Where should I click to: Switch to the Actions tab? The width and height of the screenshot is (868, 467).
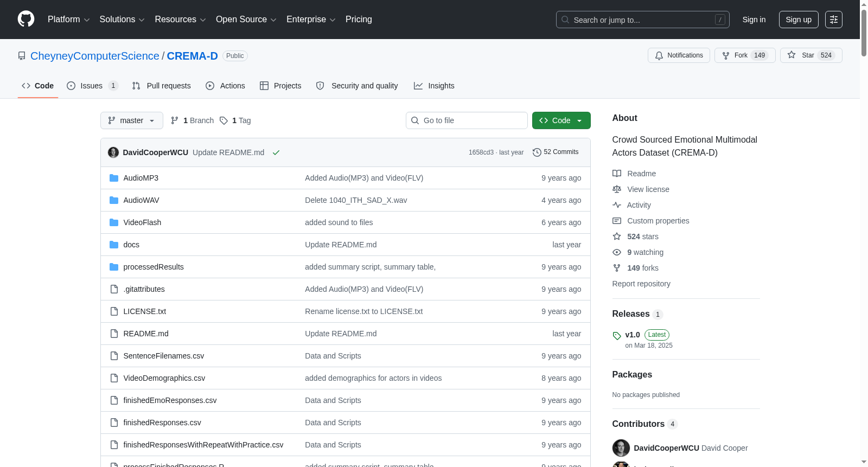[226, 86]
